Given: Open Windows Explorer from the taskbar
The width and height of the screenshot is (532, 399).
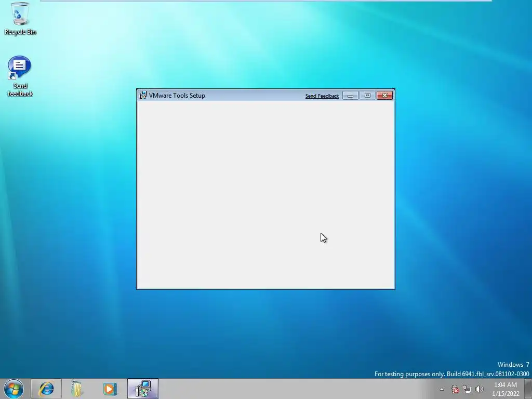Looking at the screenshot, I should point(77,389).
